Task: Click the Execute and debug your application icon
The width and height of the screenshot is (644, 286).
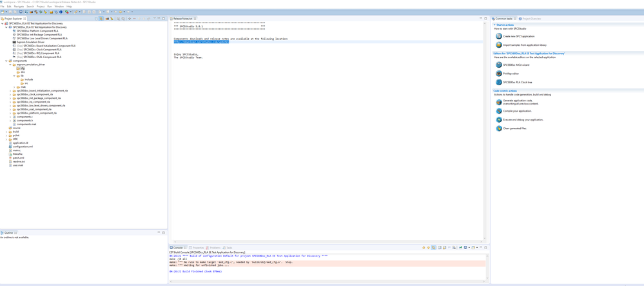Action: 498,119
